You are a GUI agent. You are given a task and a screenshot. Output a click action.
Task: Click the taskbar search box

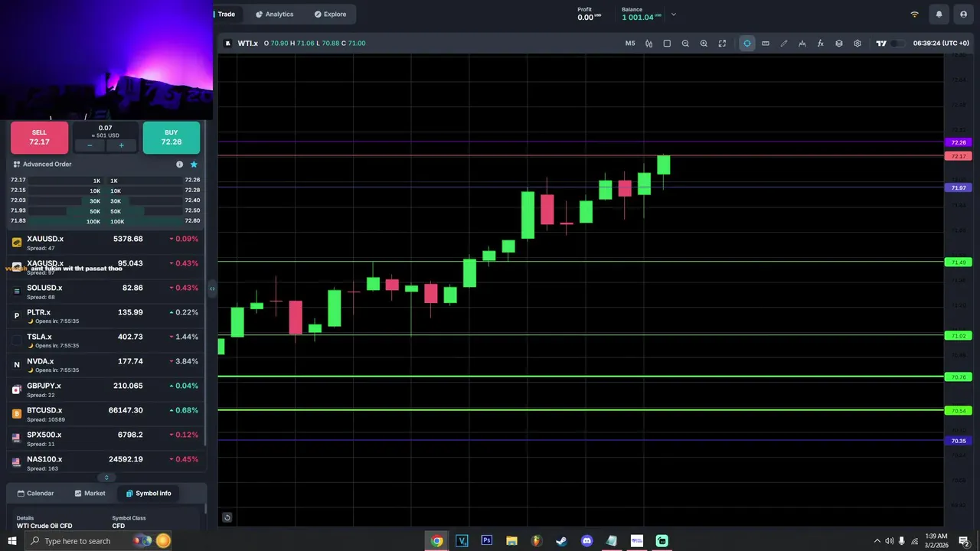point(100,541)
